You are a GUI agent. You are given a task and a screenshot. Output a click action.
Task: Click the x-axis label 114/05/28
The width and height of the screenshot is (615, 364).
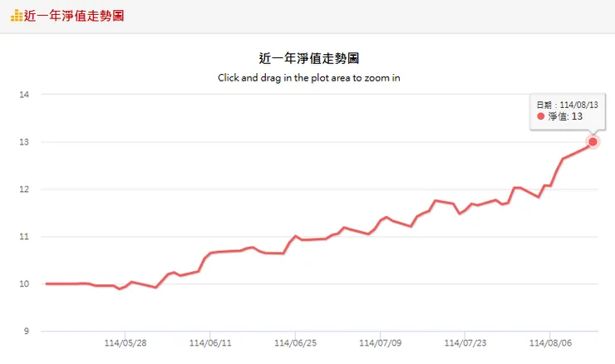click(125, 343)
